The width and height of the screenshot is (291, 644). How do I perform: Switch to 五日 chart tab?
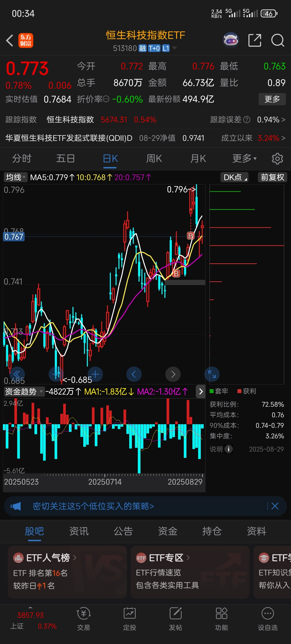(65, 159)
